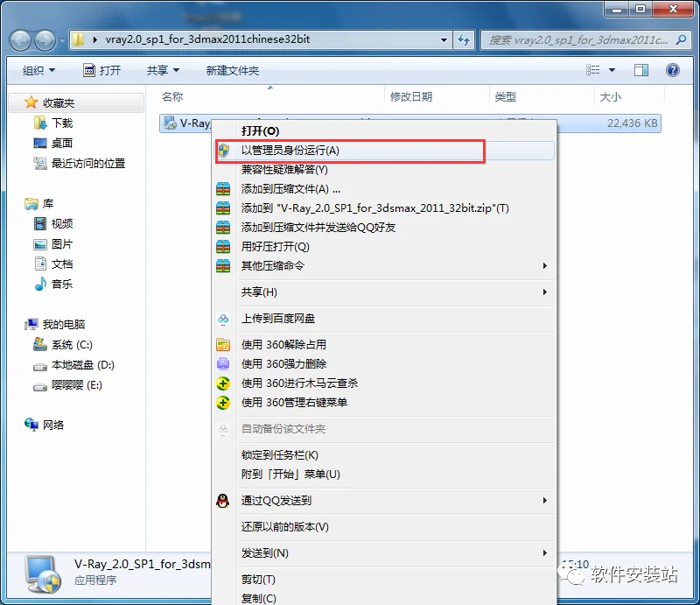Click the change view icon
The height and width of the screenshot is (605, 700).
(x=593, y=70)
